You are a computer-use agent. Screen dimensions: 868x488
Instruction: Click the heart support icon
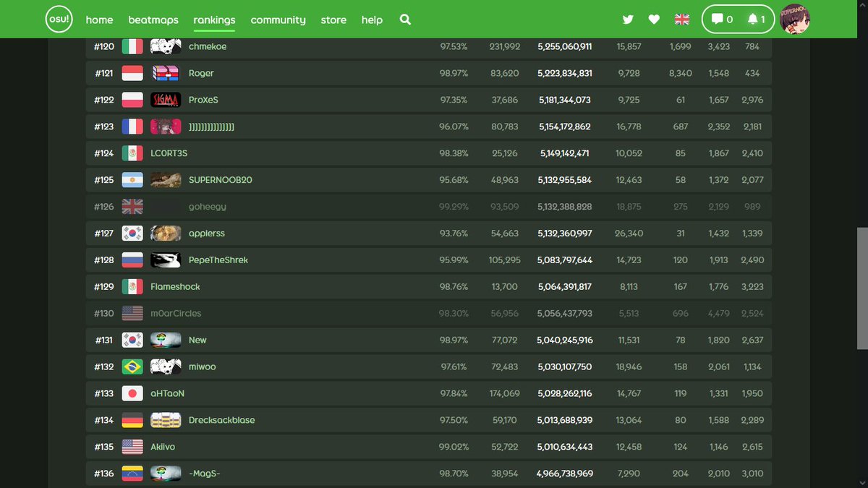654,20
